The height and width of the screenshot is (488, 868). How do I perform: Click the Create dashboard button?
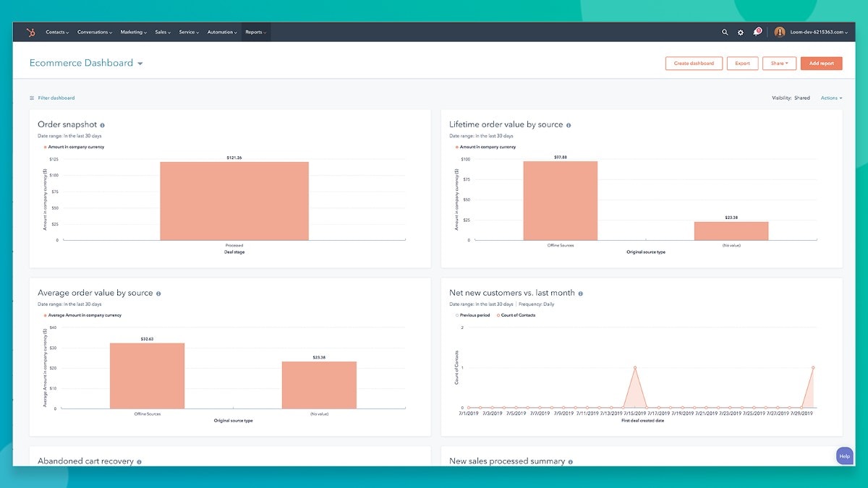click(694, 64)
